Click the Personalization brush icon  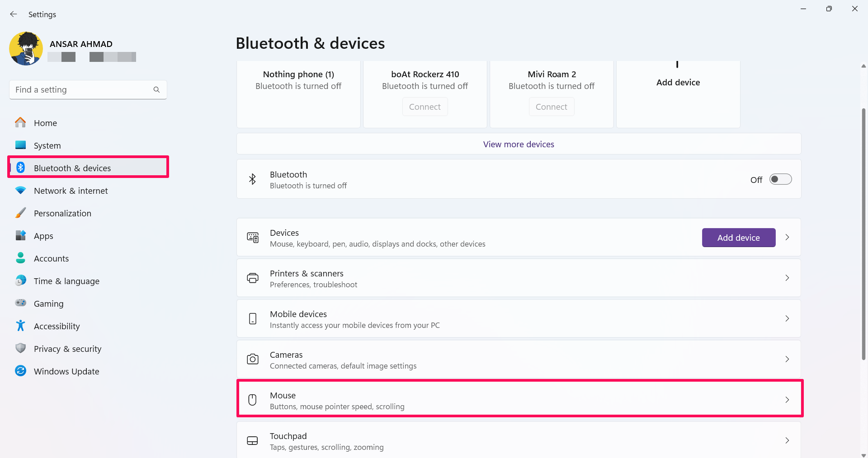point(20,213)
